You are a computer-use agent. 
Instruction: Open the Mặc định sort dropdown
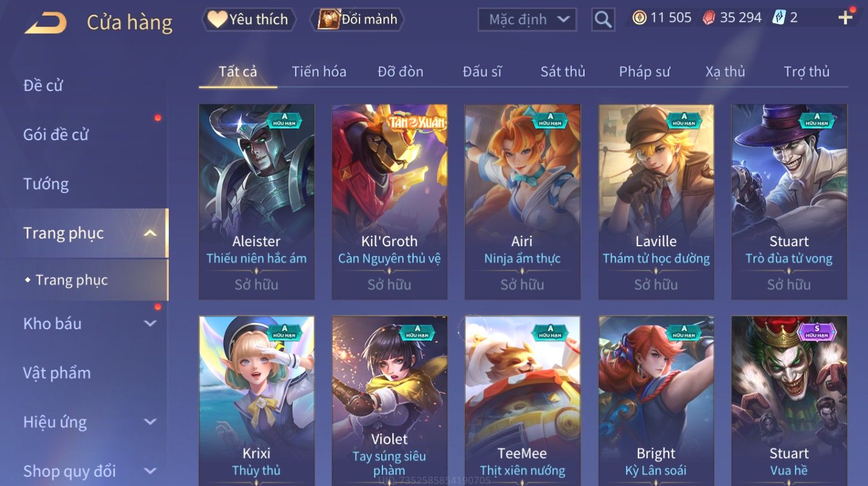point(527,20)
